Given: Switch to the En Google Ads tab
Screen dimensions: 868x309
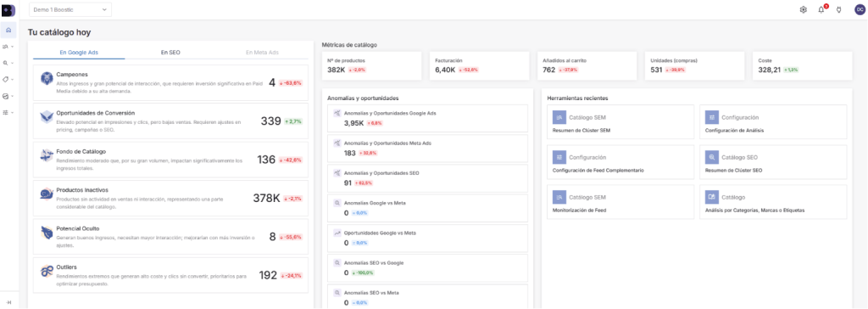Looking at the screenshot, I should (79, 53).
